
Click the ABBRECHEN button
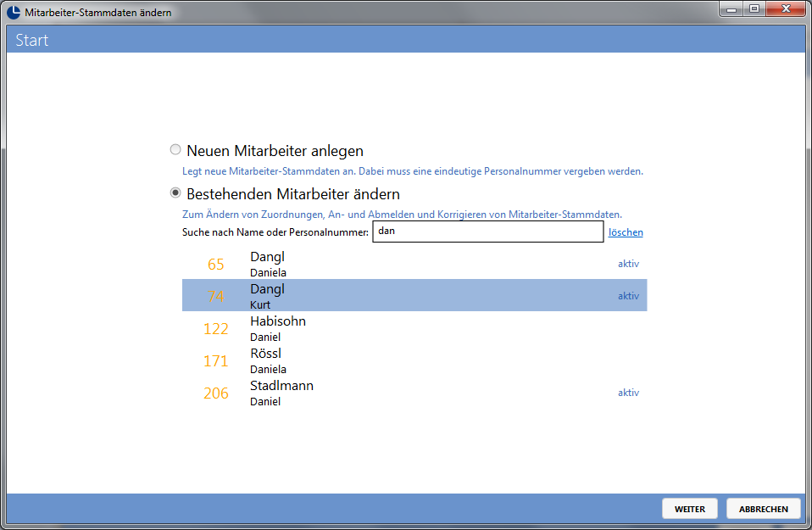point(764,509)
